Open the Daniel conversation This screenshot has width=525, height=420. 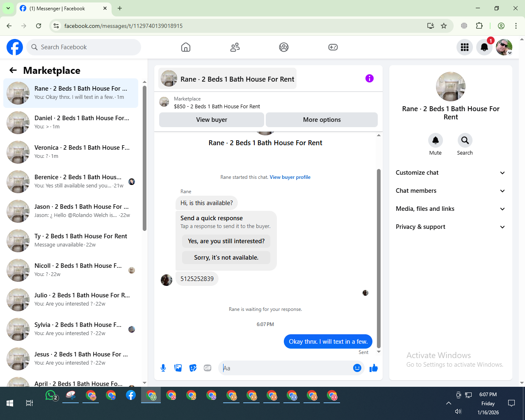click(x=71, y=122)
